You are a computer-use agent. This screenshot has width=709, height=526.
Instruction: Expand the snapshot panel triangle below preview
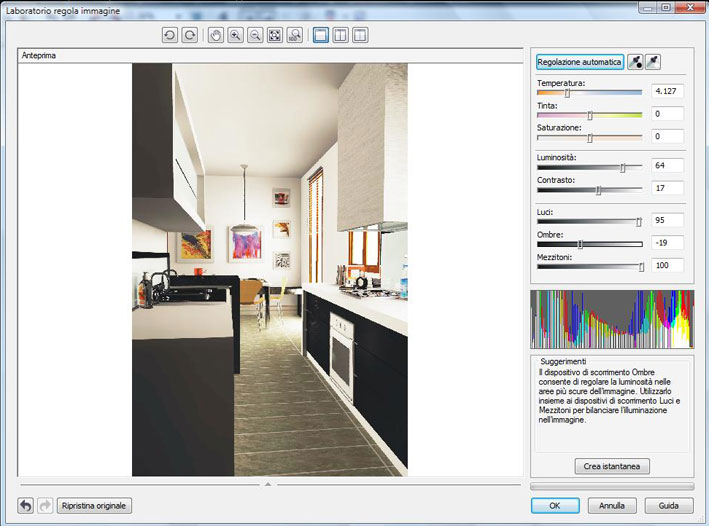click(x=267, y=484)
